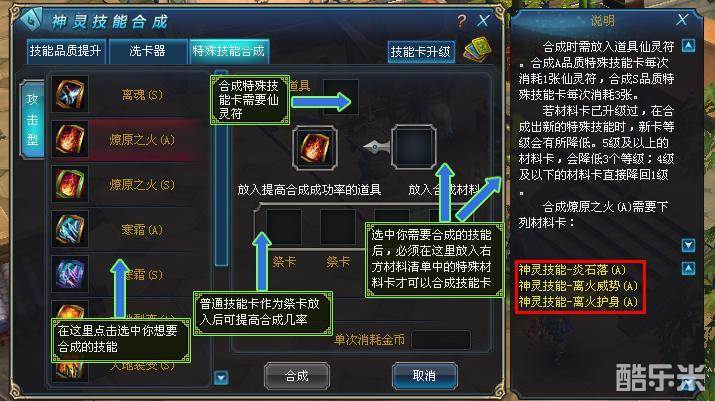Viewport: 715px width, 401px height.
Task: Switch to 技能品质提升 tab
Action: click(66, 51)
